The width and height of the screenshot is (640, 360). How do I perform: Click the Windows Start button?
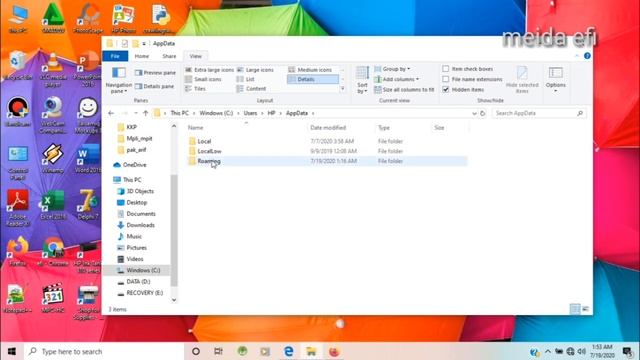(x=12, y=351)
